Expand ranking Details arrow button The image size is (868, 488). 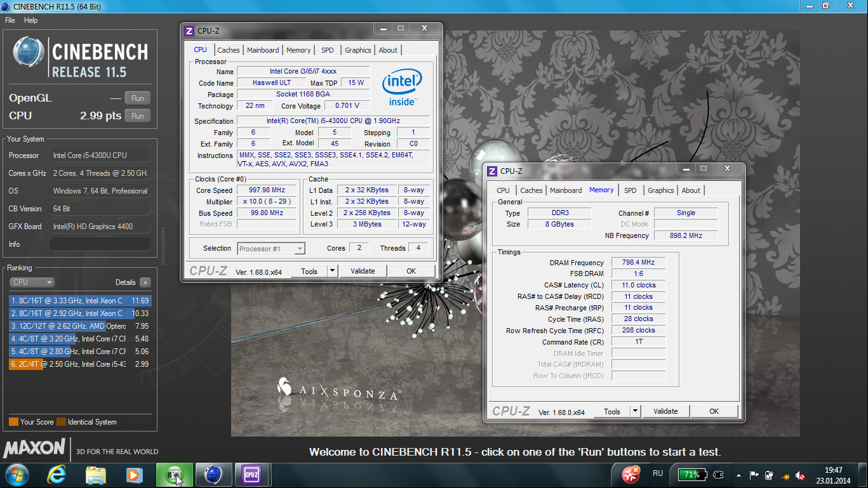click(x=145, y=282)
